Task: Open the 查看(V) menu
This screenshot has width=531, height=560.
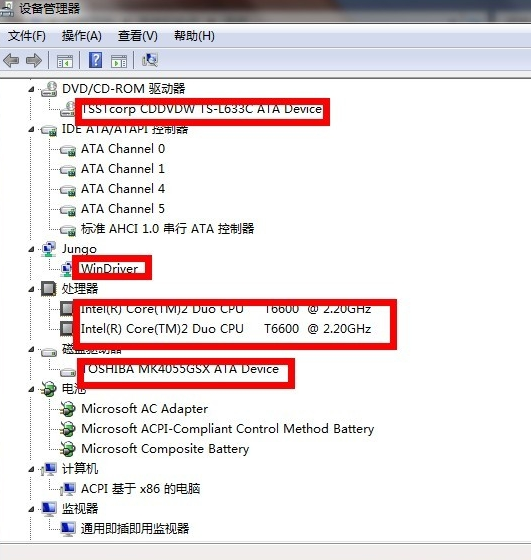Action: [x=137, y=36]
